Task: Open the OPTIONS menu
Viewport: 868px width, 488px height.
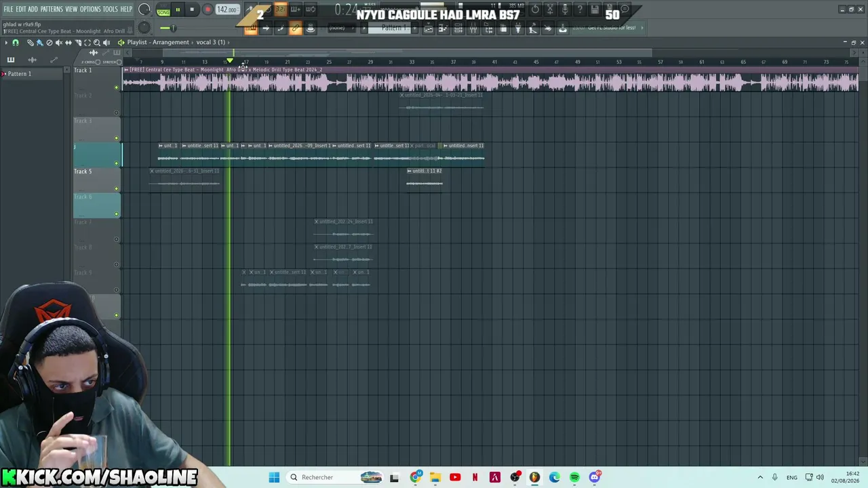Action: point(90,9)
